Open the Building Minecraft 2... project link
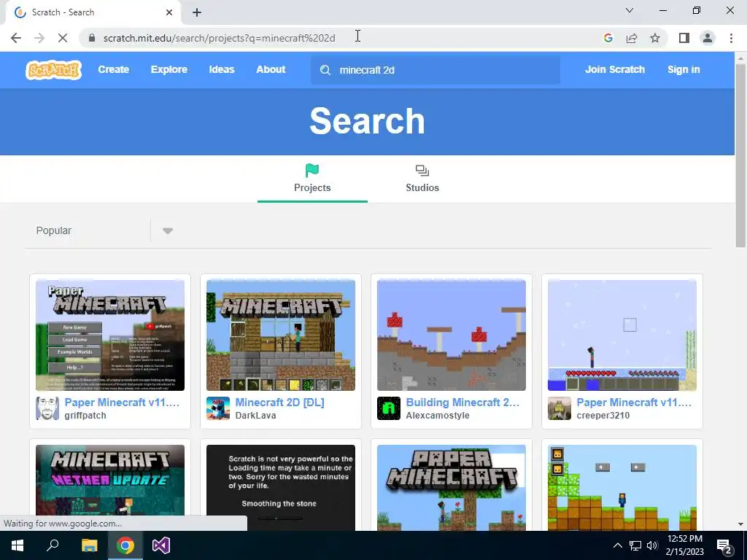The height and width of the screenshot is (560, 747). (x=462, y=402)
